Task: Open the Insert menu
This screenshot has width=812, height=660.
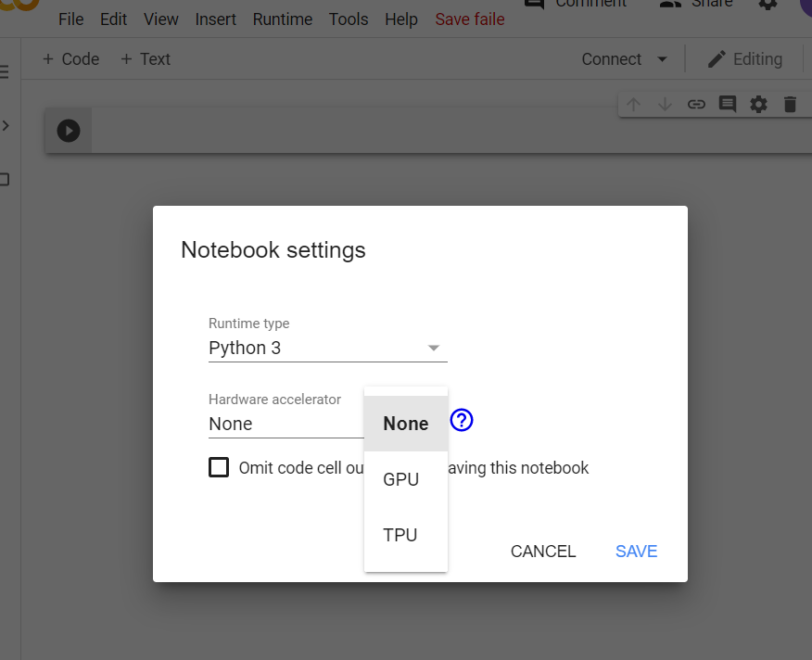Action: coord(215,19)
